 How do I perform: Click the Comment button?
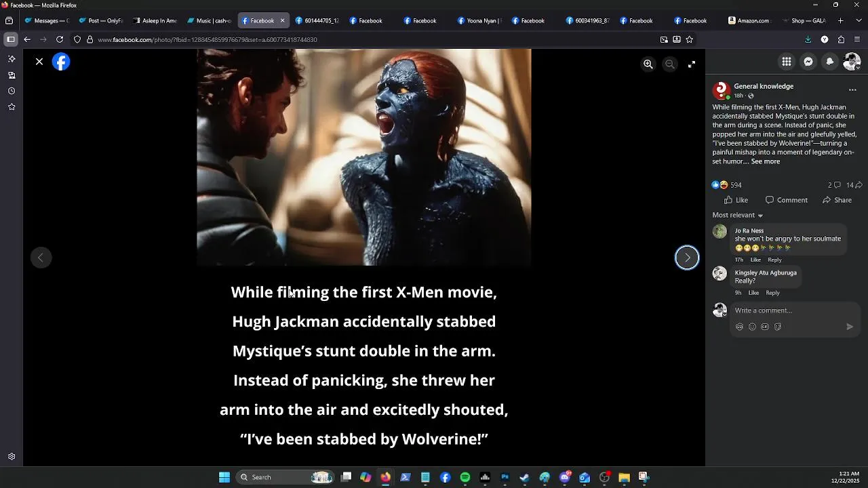(x=787, y=200)
